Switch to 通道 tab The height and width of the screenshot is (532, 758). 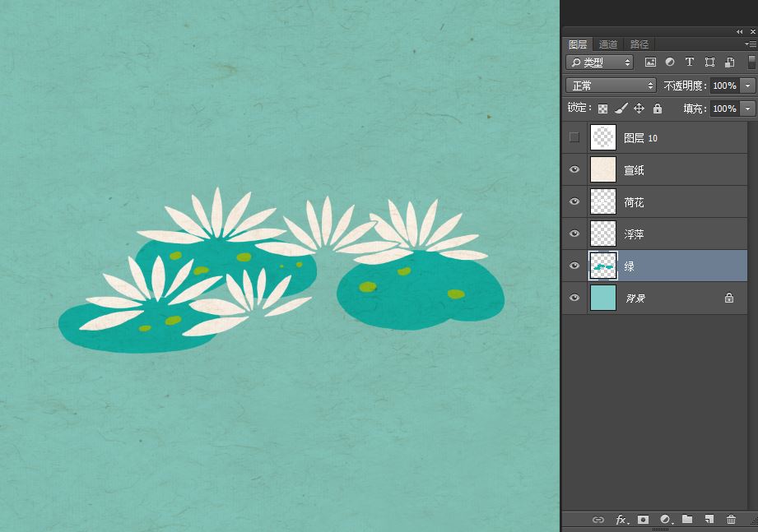(607, 44)
